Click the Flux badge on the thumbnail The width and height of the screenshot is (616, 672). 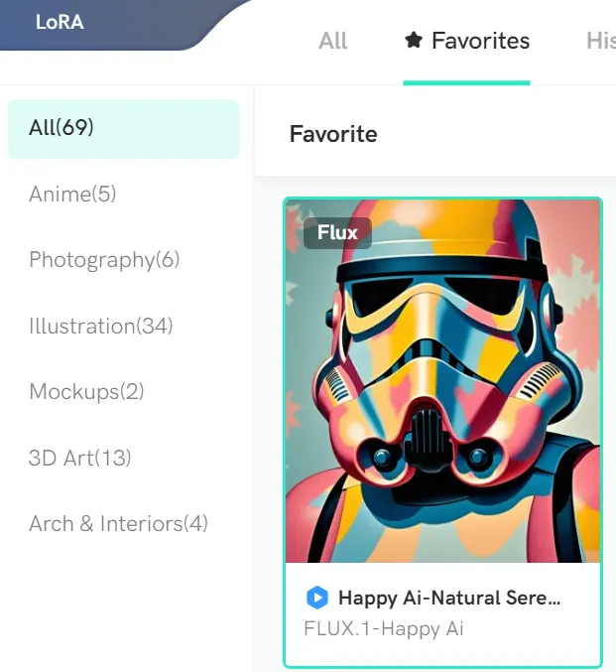click(x=337, y=232)
